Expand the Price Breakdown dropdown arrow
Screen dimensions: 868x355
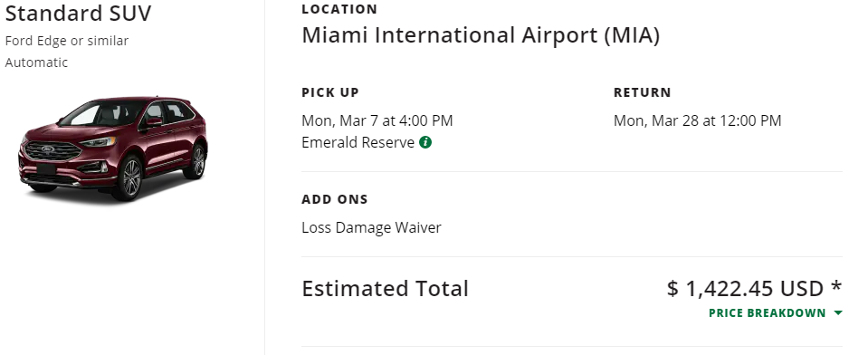coord(837,313)
